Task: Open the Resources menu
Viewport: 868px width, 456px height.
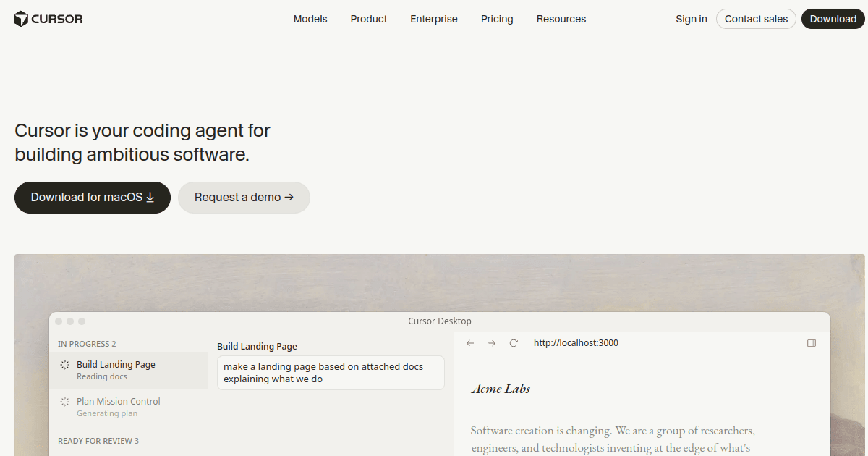Action: (561, 19)
